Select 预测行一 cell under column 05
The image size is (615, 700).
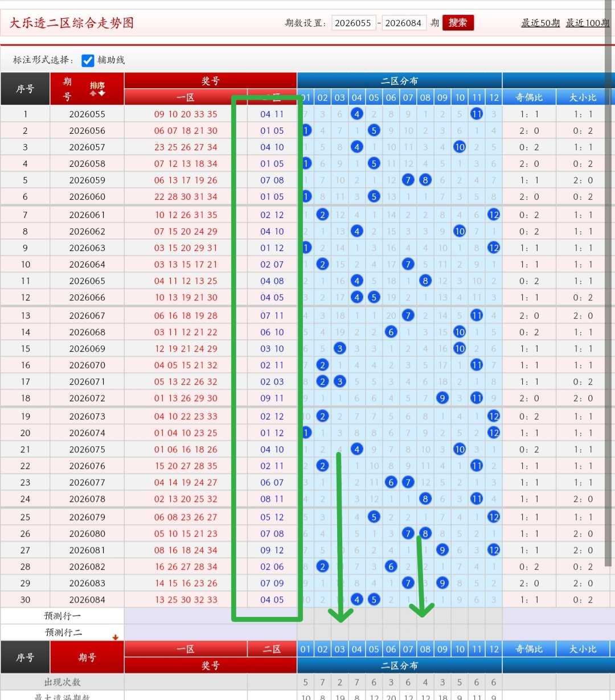(374, 616)
